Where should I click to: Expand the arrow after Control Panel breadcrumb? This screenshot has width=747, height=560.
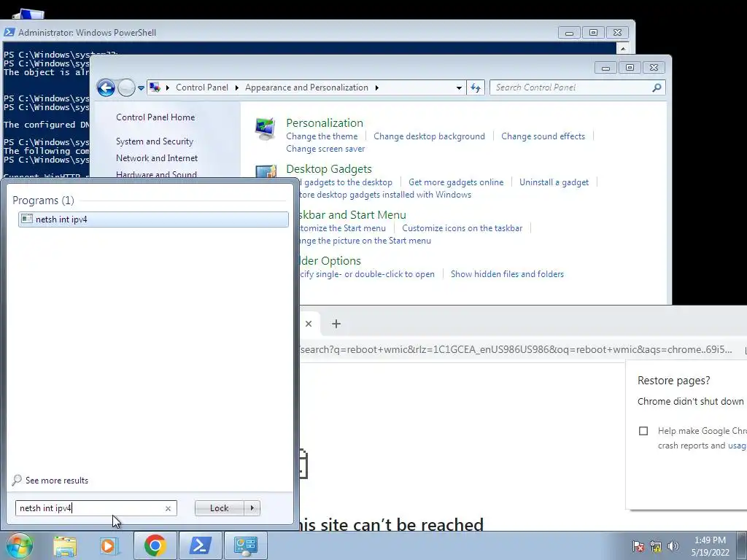[x=237, y=87]
